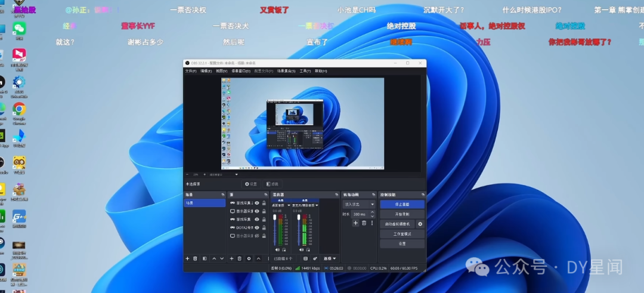The image size is (644, 293).
Task: Select the 场景 item in scenes list
Action: click(x=205, y=203)
